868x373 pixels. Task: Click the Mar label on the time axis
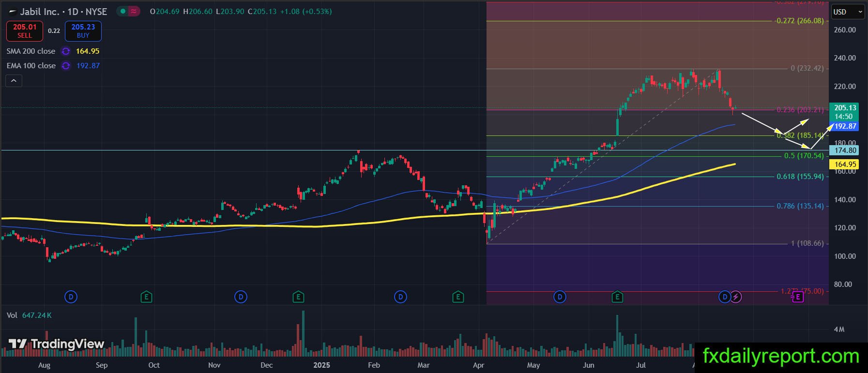[x=424, y=365]
